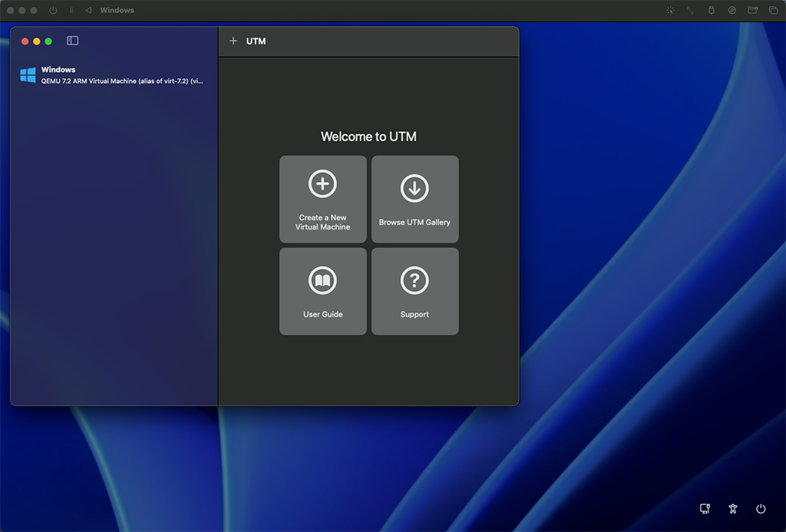Click the Support button
The width and height of the screenshot is (786, 532).
pos(414,291)
